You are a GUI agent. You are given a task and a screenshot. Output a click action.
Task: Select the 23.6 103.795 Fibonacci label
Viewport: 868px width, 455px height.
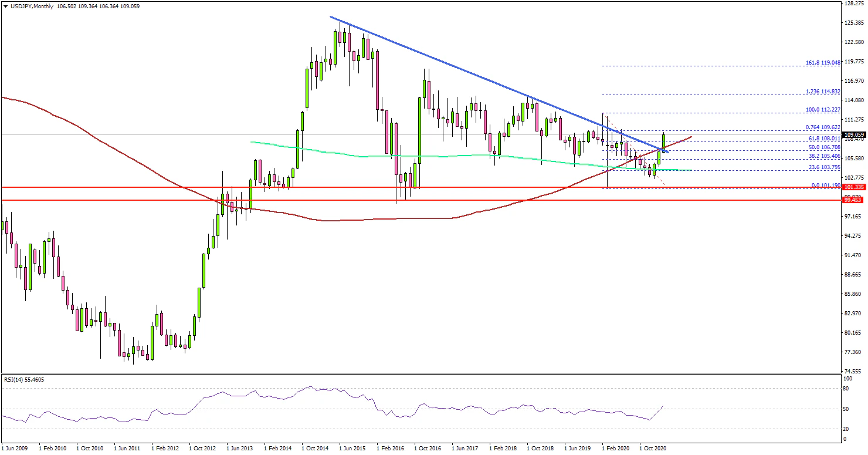point(824,167)
